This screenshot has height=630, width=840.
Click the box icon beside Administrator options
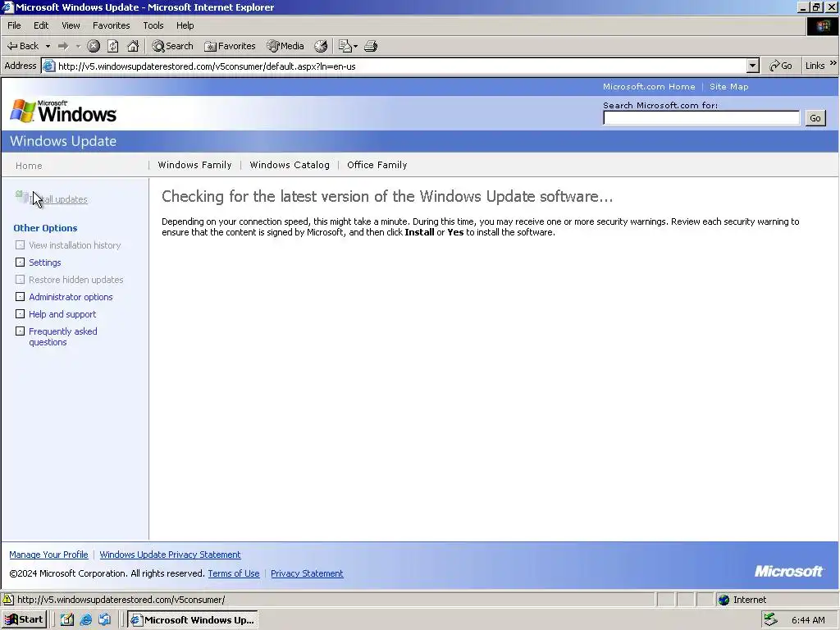[x=20, y=296]
